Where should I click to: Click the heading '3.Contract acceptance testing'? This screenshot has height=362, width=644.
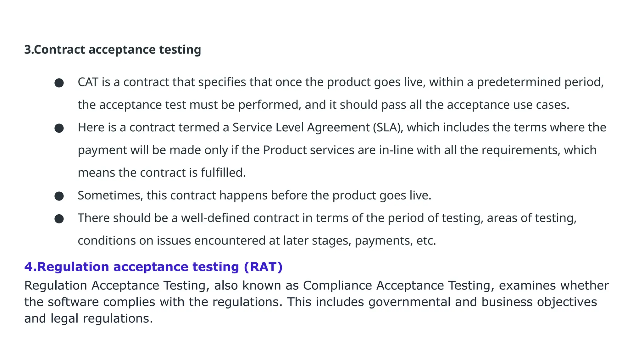click(x=113, y=50)
